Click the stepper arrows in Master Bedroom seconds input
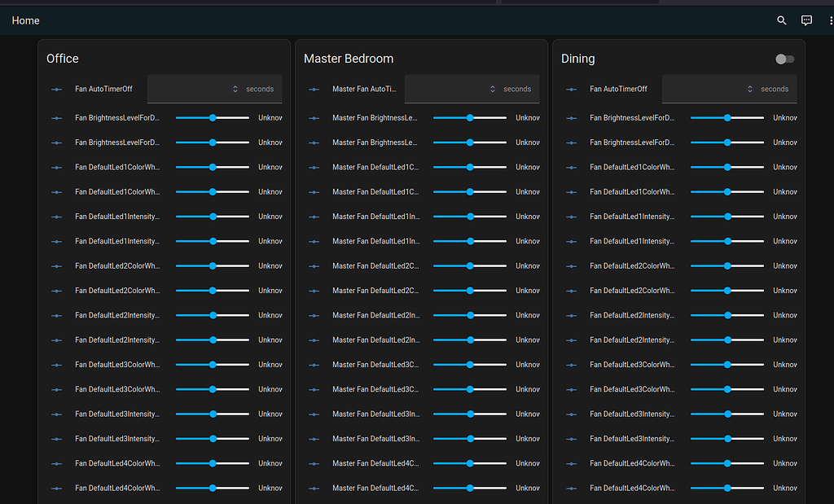 point(492,89)
